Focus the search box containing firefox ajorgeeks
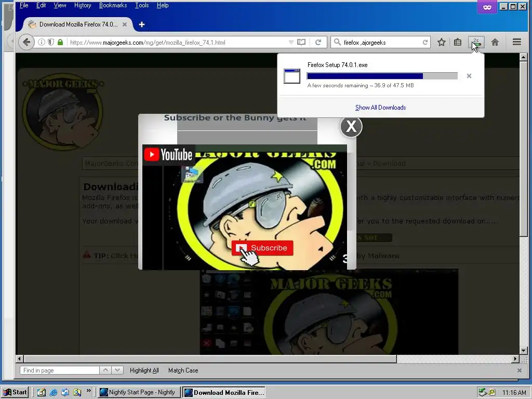This screenshot has width=532, height=399. (x=381, y=43)
